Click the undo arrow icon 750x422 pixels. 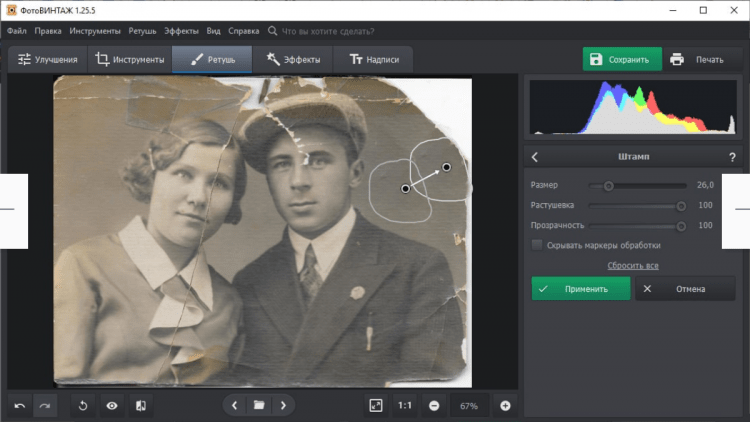pos(20,406)
